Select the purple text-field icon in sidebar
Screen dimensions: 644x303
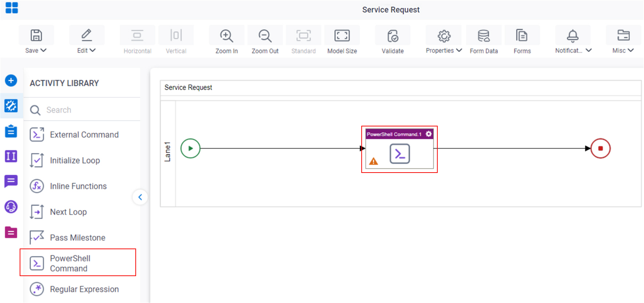click(11, 156)
